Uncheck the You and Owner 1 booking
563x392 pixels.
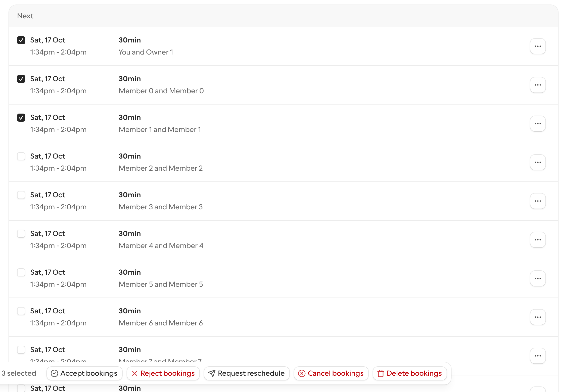click(x=21, y=40)
